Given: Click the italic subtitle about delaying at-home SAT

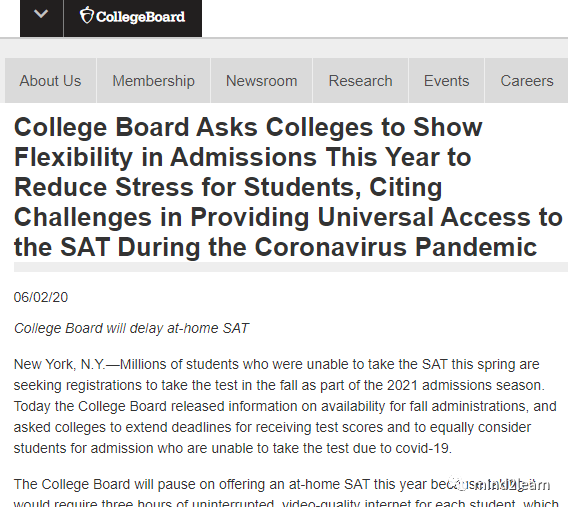Looking at the screenshot, I should [131, 328].
